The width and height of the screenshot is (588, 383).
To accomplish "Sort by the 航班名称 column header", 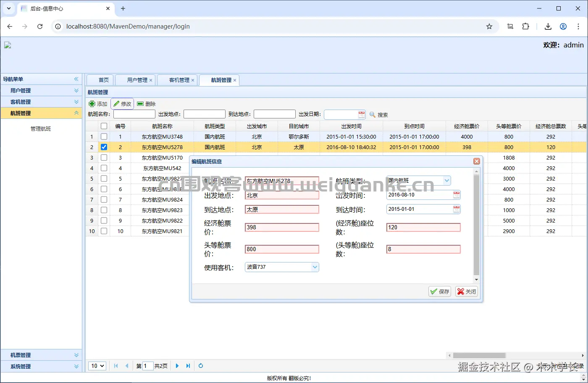I will (x=162, y=126).
